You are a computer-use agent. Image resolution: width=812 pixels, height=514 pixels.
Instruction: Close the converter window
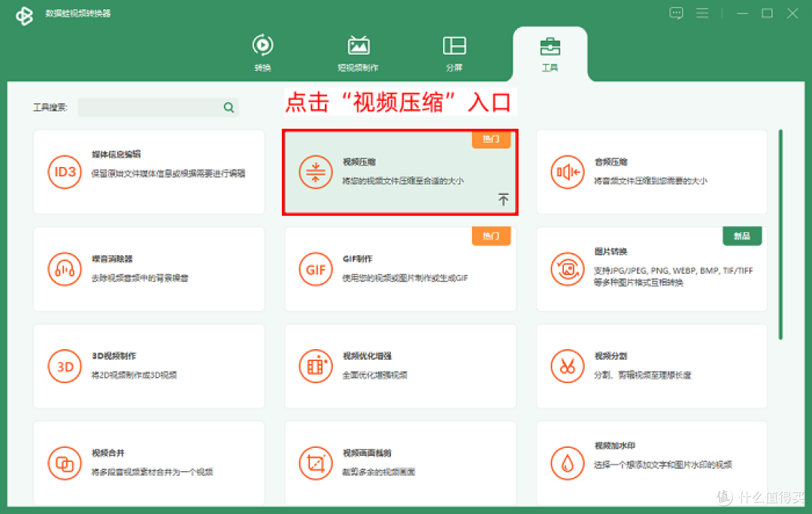792,13
